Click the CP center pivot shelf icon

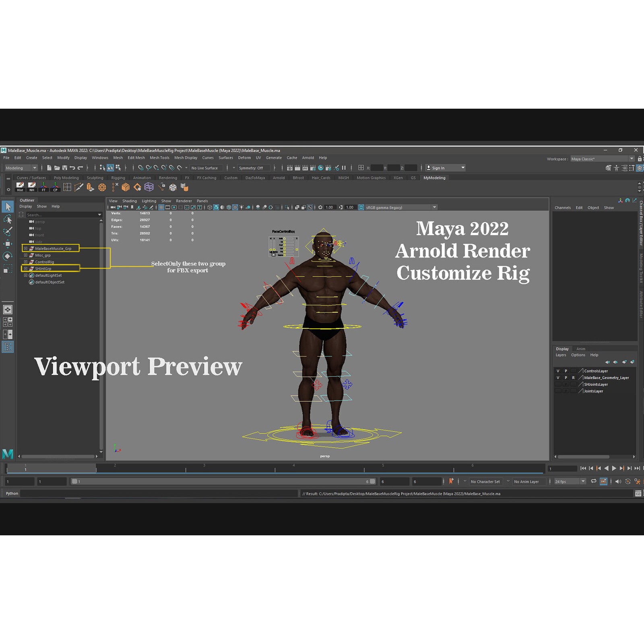coord(55,187)
